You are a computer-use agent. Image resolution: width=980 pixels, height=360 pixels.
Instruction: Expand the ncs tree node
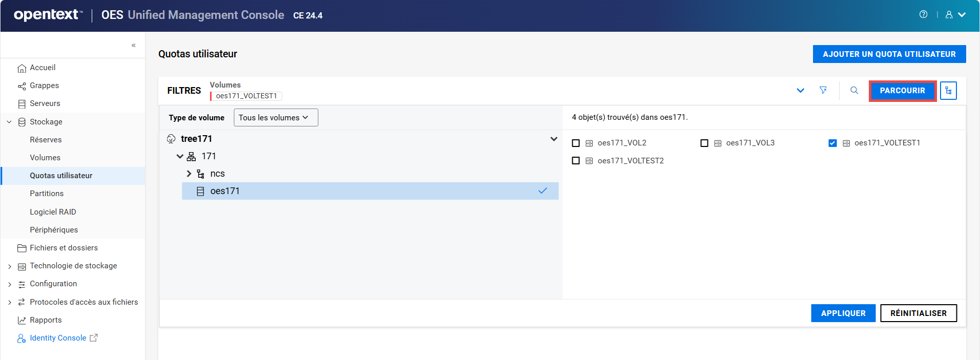(189, 174)
